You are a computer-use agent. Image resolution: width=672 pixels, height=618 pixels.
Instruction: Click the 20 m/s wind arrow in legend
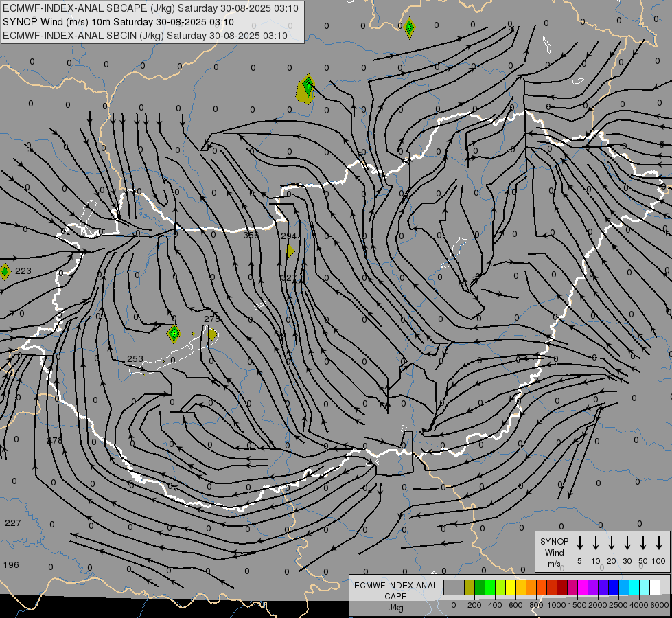pyautogui.click(x=612, y=543)
